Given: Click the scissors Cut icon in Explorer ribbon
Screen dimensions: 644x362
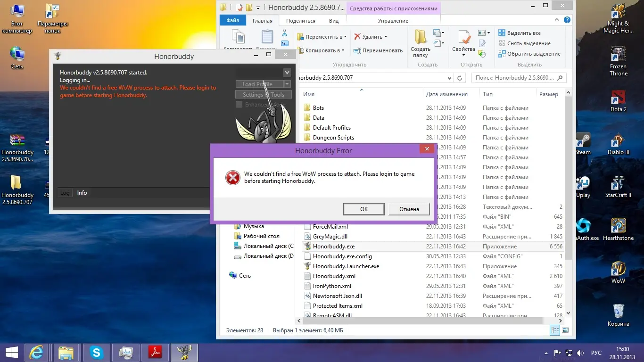Looking at the screenshot, I should tap(284, 33).
